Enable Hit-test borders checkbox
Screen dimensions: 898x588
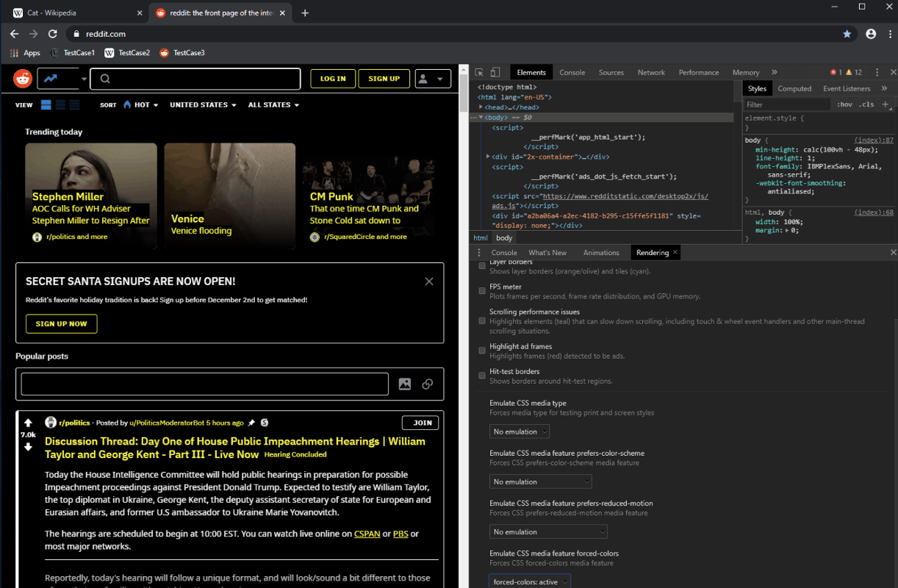coord(482,376)
